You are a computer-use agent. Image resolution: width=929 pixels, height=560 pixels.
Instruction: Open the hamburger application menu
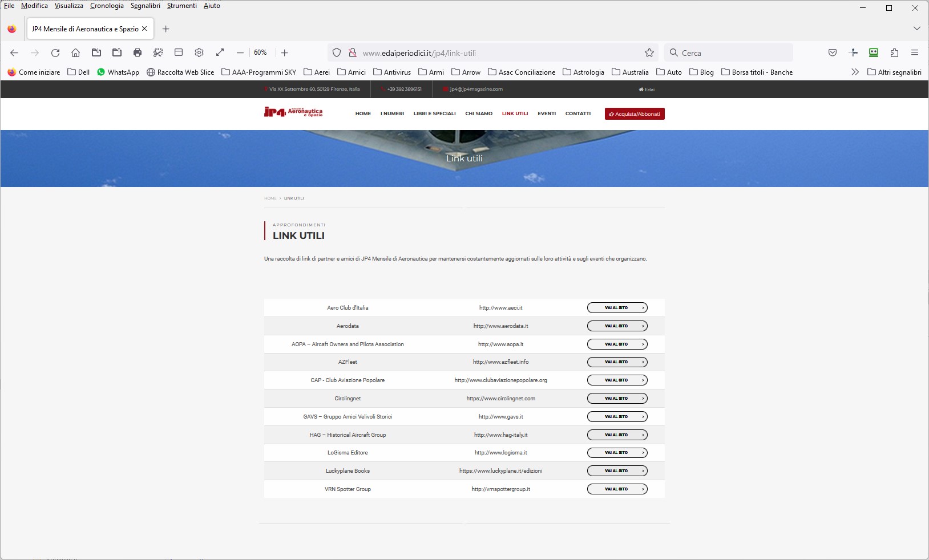[915, 52]
